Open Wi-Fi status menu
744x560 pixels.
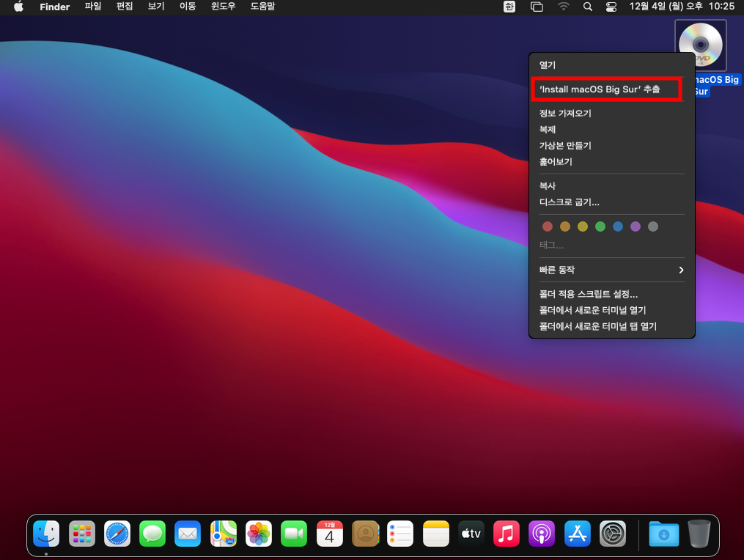[x=563, y=7]
